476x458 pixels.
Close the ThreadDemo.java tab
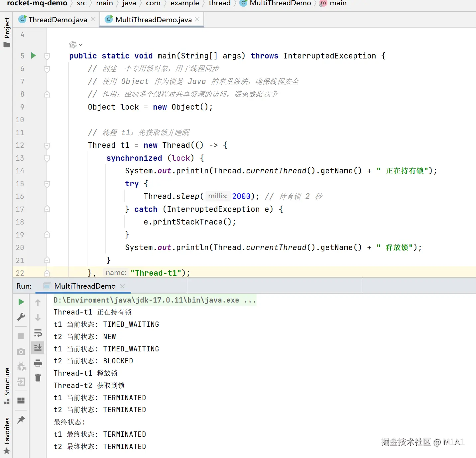tap(93, 19)
